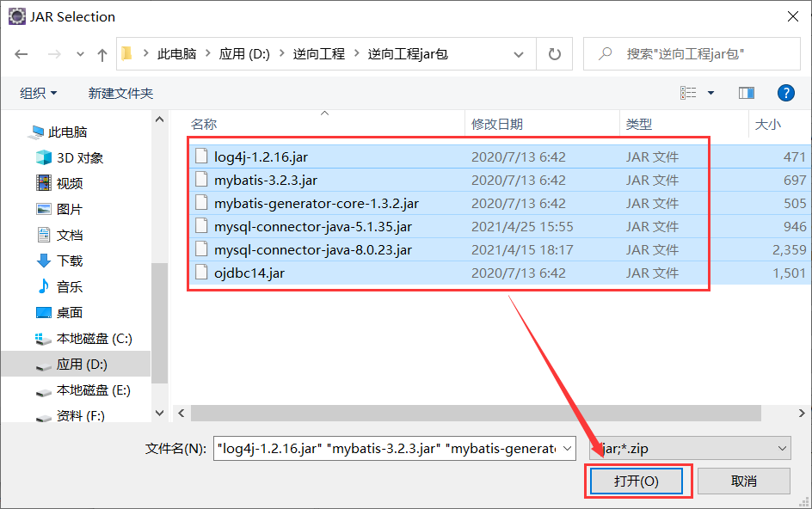Select 逆向工程 in the address breadcrumb
812x509 pixels.
[x=318, y=54]
